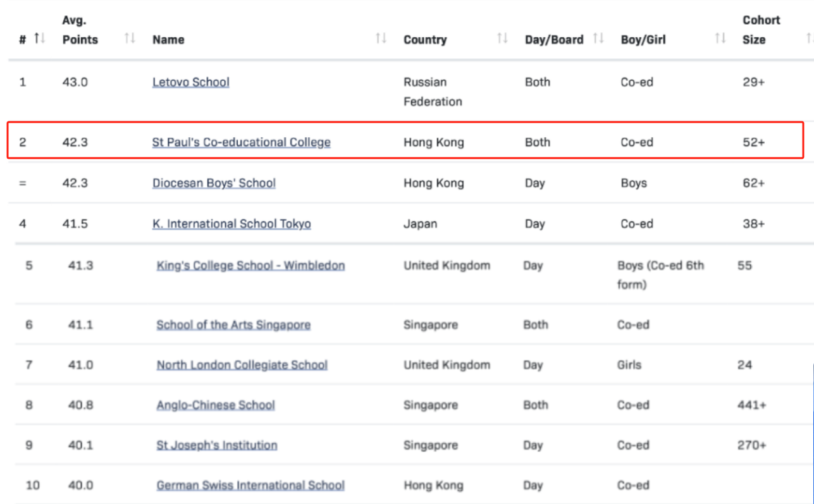Viewport: 814px width, 504px height.
Task: Select cohort size 62+ cell
Action: (x=754, y=183)
